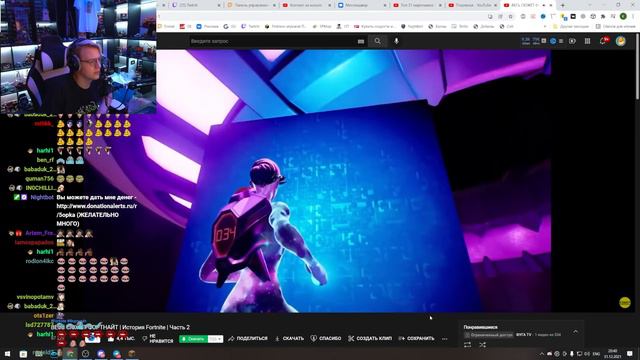Collapse the Понравившиеся playlist panel chevron
The image size is (640, 360).
pyautogui.click(x=576, y=331)
